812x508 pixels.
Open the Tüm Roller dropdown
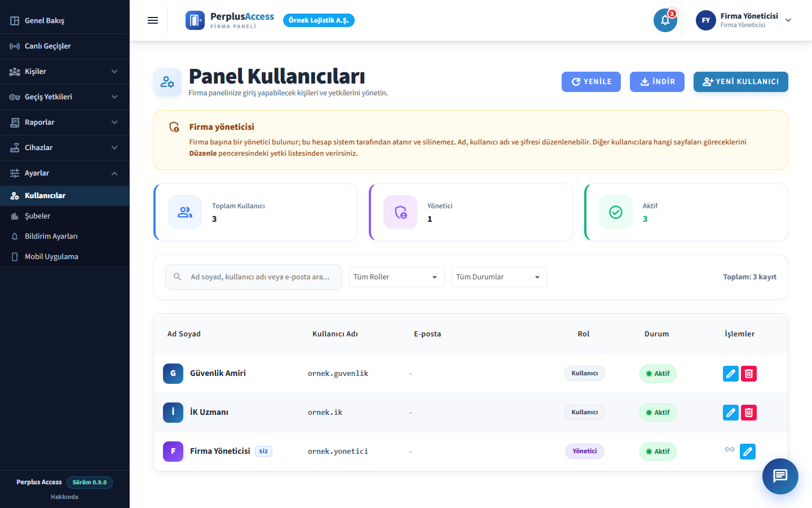coord(397,277)
